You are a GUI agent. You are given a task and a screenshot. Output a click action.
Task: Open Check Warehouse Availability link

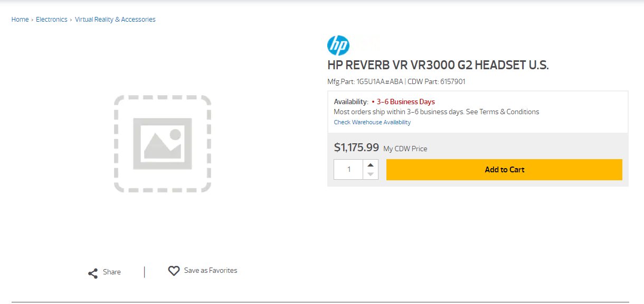372,122
